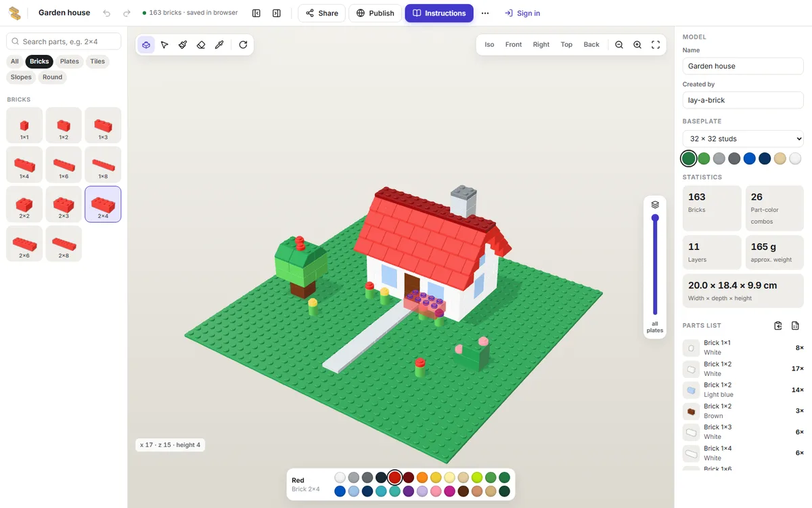Pick the 1×4 brick
The height and width of the screenshot is (508, 812).
click(24, 165)
